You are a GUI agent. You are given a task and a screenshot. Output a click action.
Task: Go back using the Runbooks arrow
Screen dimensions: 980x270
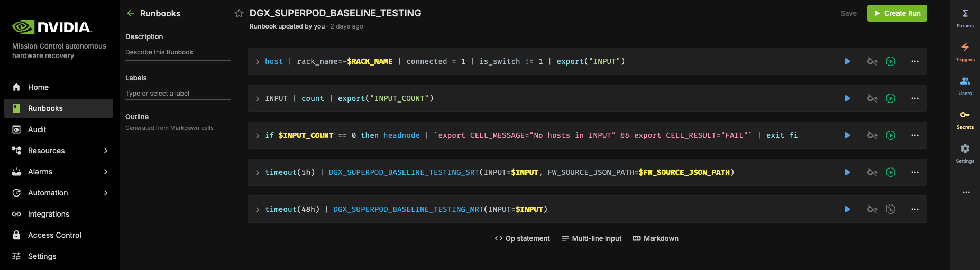click(x=131, y=13)
